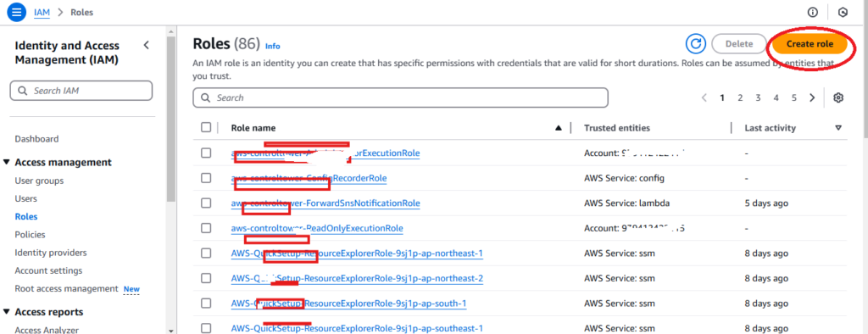Focus the roles Search field
This screenshot has height=334, width=868.
pos(400,97)
